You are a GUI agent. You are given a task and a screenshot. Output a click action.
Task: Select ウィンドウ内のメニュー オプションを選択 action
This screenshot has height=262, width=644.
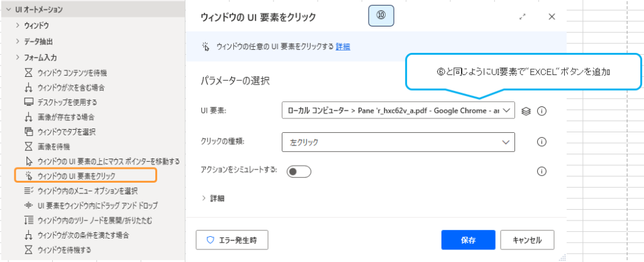point(87,190)
